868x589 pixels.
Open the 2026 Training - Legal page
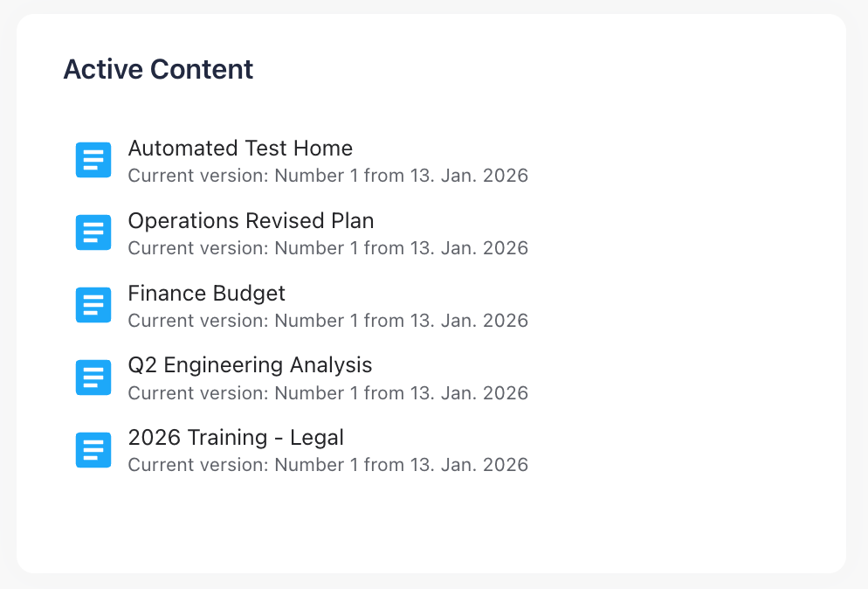point(236,438)
